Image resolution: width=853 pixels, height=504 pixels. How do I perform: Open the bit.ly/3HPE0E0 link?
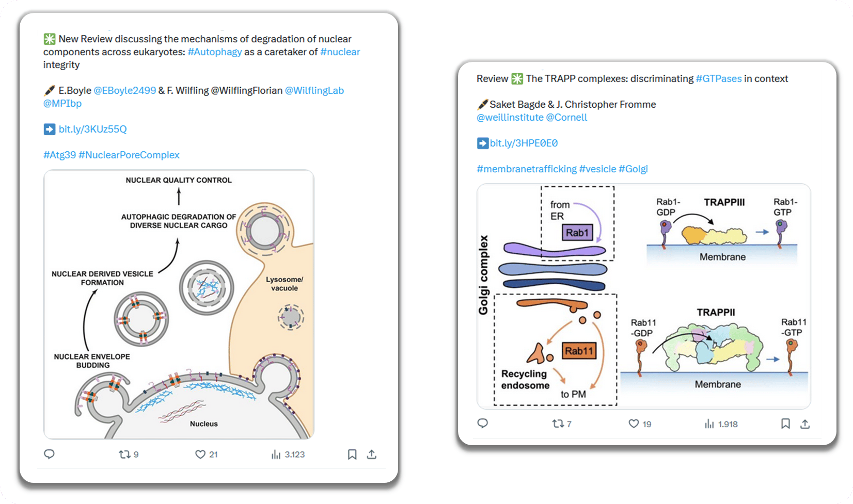click(x=524, y=143)
